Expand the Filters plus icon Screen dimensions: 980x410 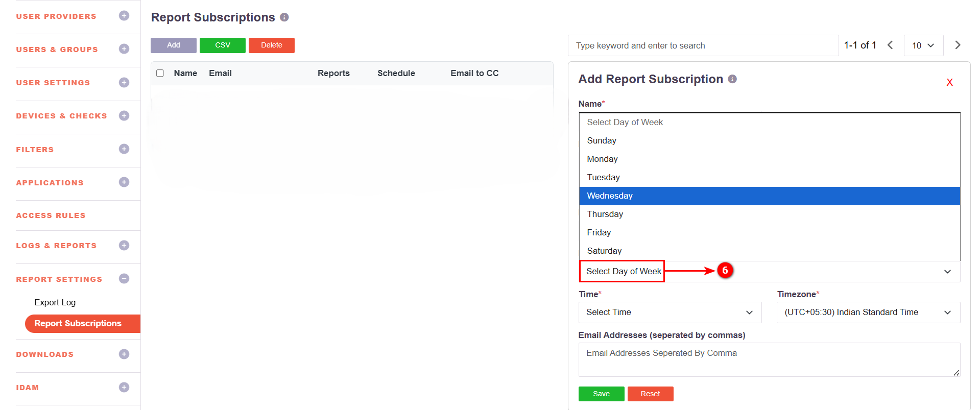pos(124,149)
